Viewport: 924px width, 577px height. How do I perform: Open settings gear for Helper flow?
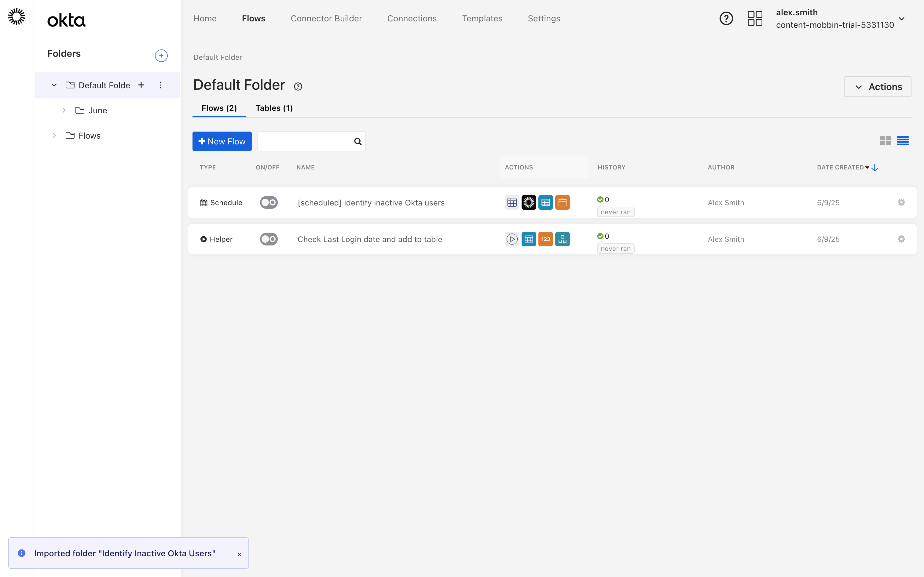point(901,239)
